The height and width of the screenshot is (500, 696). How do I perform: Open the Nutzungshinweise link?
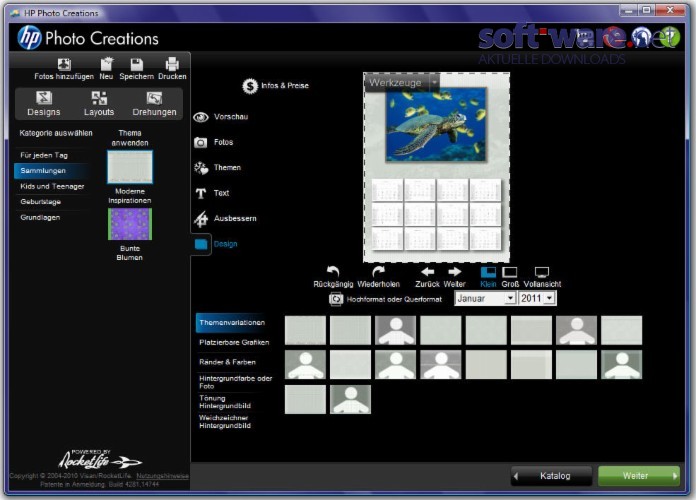click(x=162, y=476)
